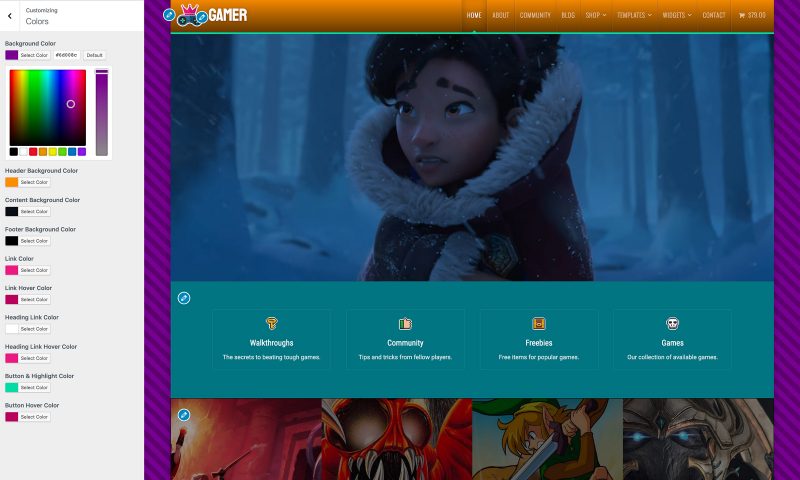Open the Freebies heading link
This screenshot has height=480, width=800.
coord(539,343)
